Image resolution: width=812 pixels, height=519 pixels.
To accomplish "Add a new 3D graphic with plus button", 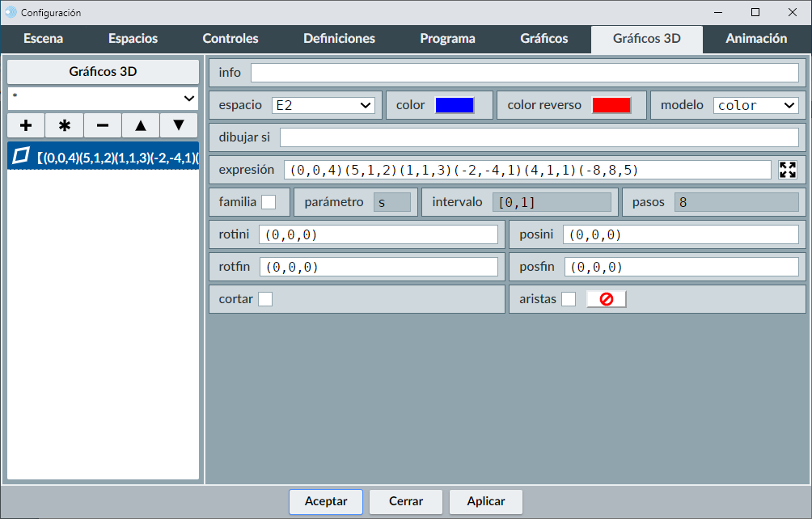I will pos(26,125).
